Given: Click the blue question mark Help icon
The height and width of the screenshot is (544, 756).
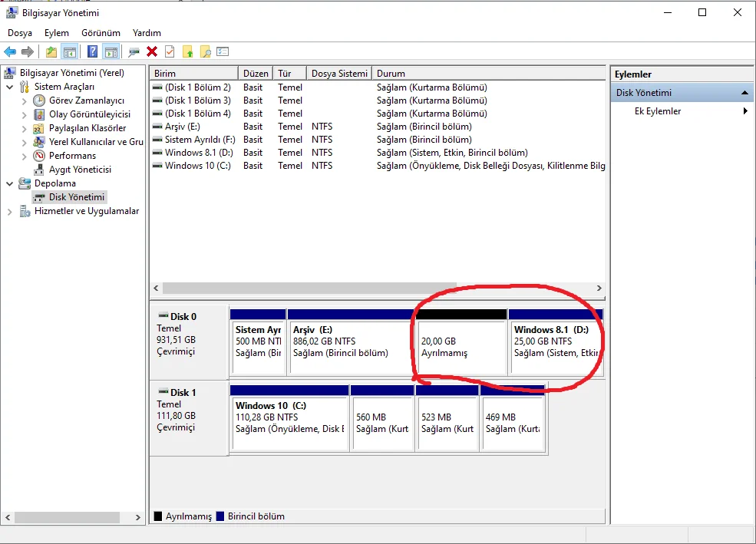Looking at the screenshot, I should (x=92, y=51).
